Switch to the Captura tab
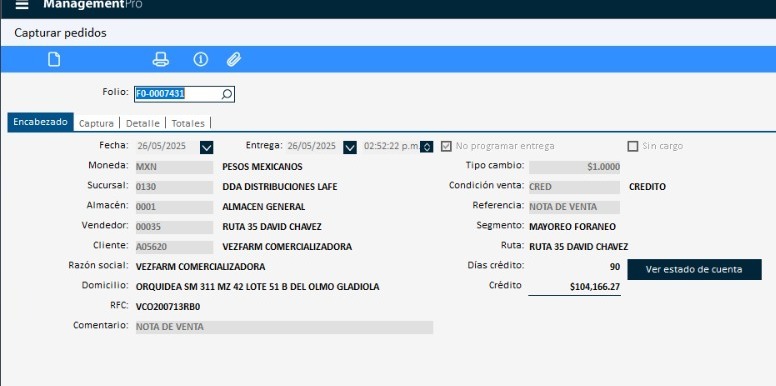 click(x=96, y=123)
